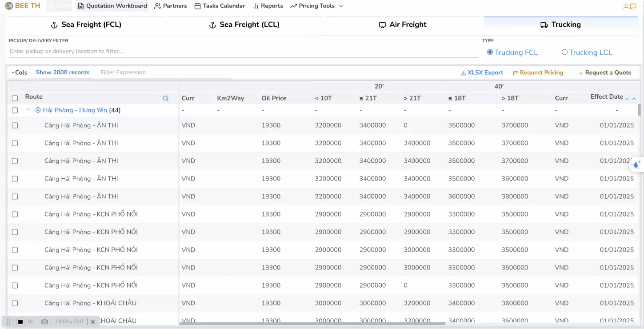The height and width of the screenshot is (329, 644).
Task: Click the LN avatar logo beside BEE TH
Action: tap(9, 6)
